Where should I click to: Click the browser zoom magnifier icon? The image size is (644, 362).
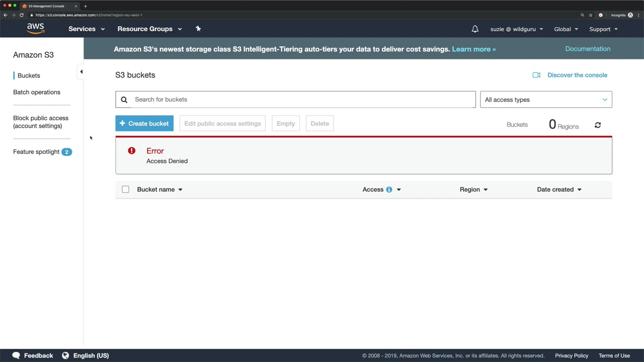583,15
